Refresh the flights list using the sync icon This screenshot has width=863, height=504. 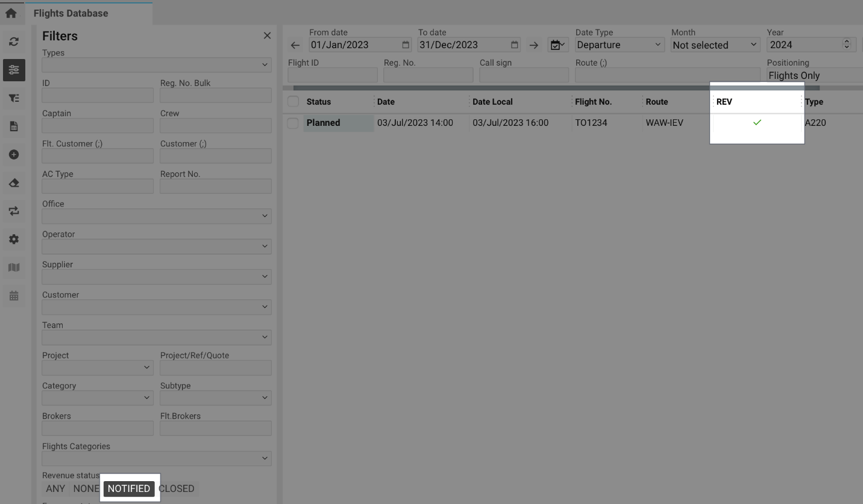click(x=13, y=42)
